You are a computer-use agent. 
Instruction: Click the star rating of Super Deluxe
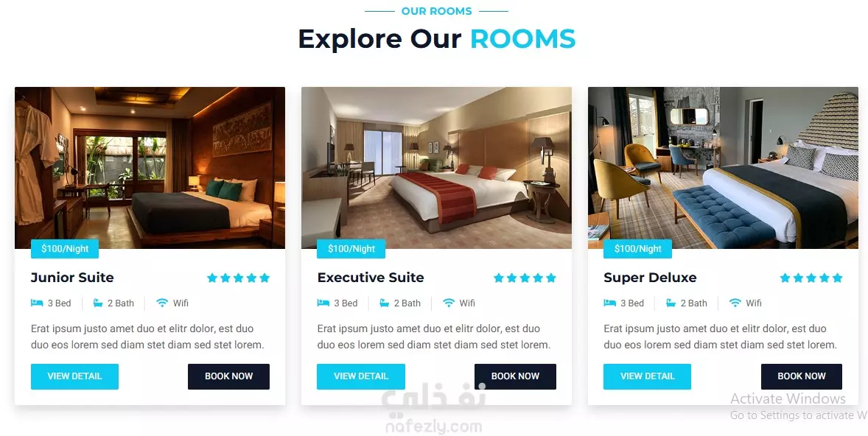pos(811,278)
